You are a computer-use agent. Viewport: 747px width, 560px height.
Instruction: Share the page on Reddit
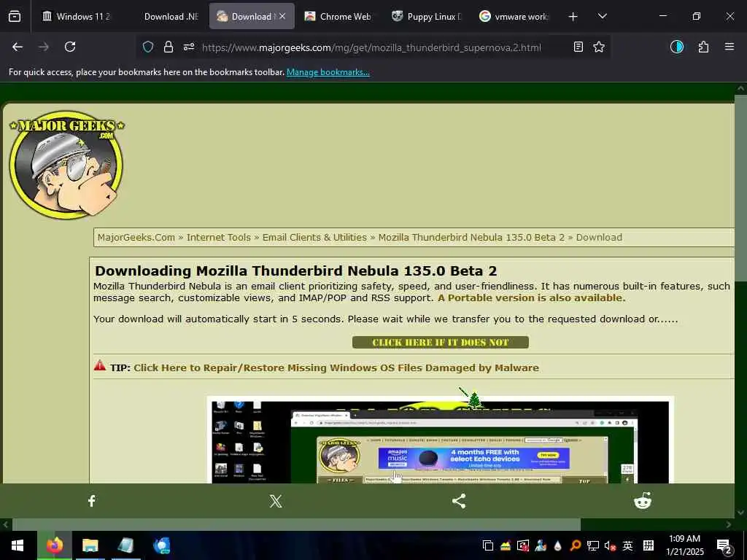(x=642, y=501)
